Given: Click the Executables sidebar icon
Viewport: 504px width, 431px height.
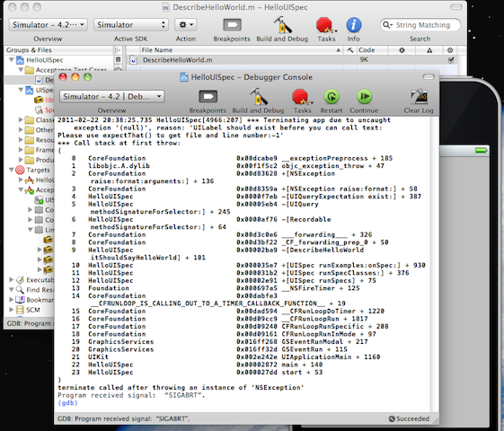Looking at the screenshot, I should [x=20, y=280].
